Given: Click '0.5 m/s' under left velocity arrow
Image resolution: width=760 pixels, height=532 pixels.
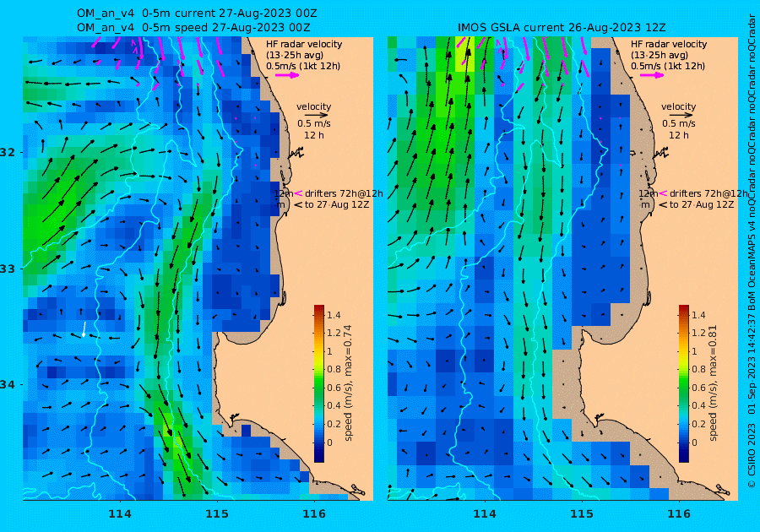Looking at the screenshot, I should [314, 124].
